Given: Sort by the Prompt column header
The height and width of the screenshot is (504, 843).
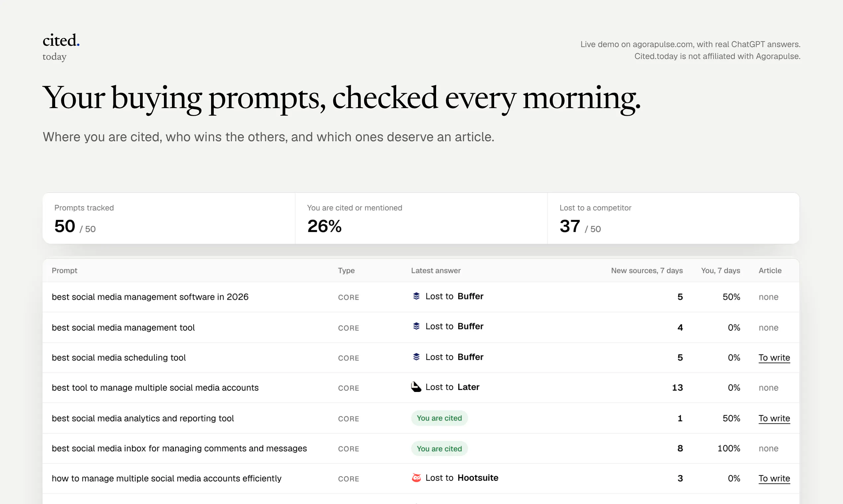Looking at the screenshot, I should (64, 271).
